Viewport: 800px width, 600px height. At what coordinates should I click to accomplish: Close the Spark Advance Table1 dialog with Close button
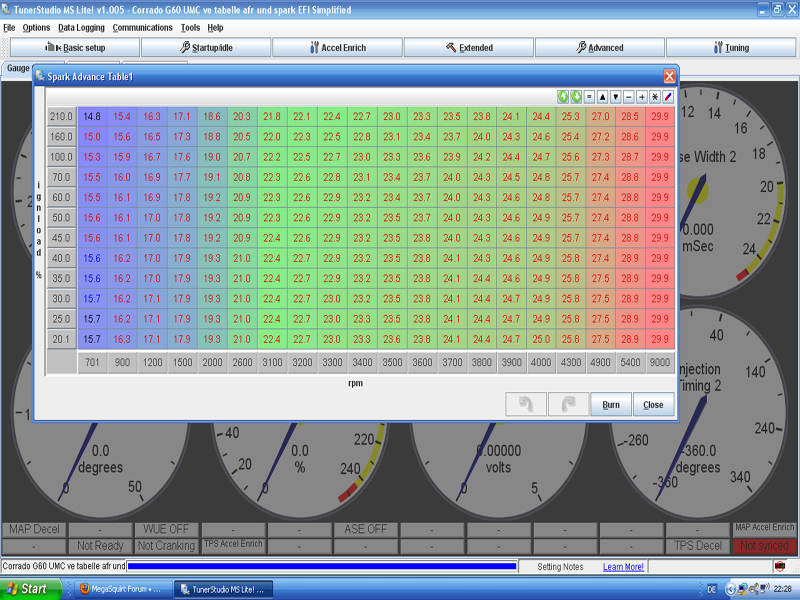pyautogui.click(x=653, y=405)
